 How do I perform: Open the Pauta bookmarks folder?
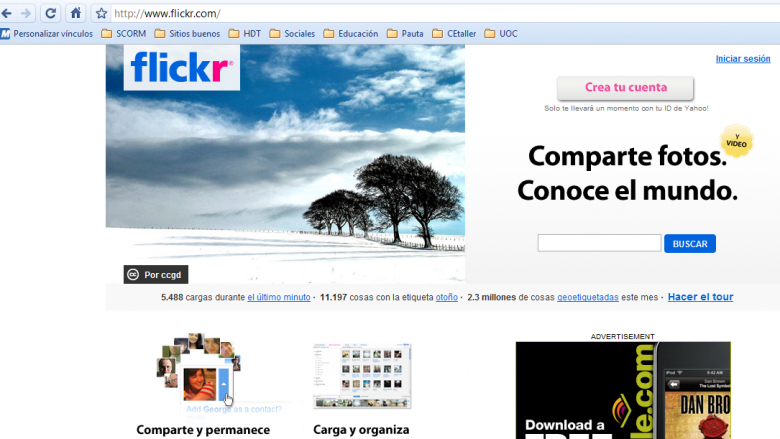coord(405,34)
